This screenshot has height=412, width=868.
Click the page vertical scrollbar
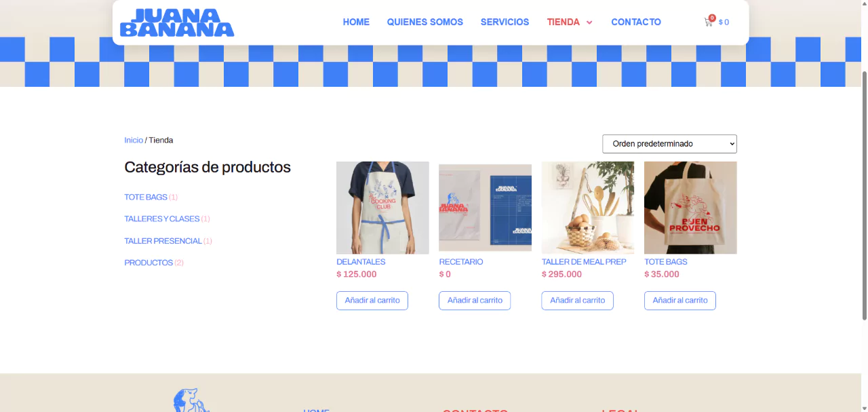point(864,193)
